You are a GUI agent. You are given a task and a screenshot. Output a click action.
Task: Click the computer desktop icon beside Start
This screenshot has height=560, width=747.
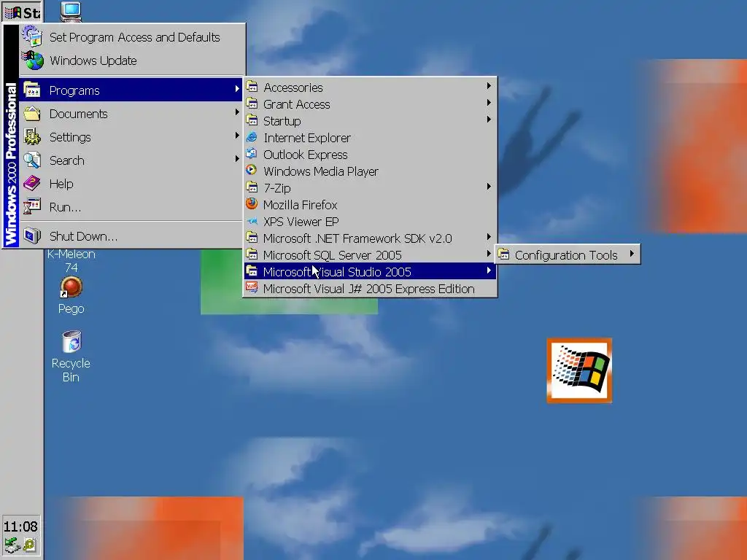point(71,12)
